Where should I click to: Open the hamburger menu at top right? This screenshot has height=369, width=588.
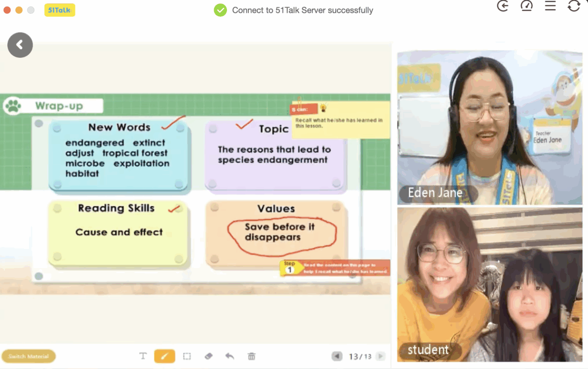[550, 6]
